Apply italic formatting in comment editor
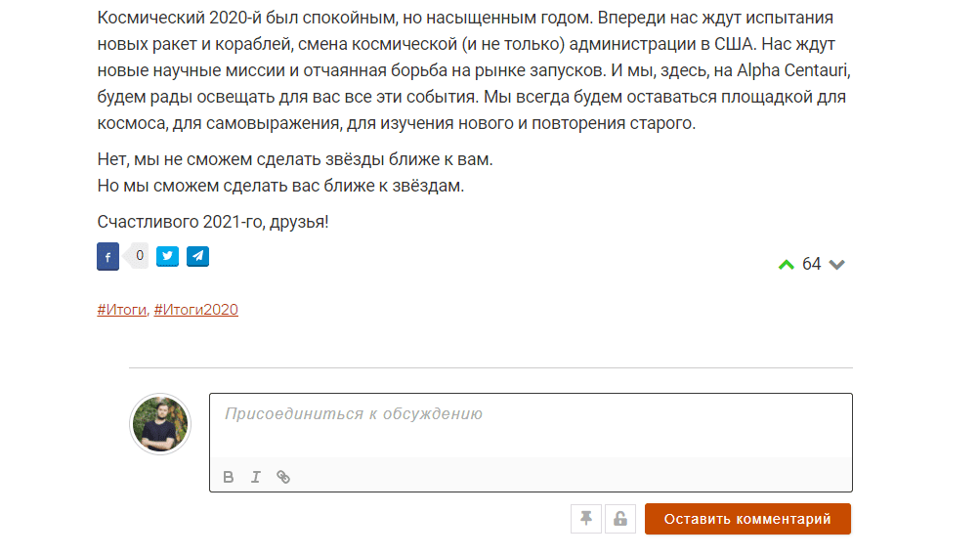The image size is (980, 556). click(256, 477)
